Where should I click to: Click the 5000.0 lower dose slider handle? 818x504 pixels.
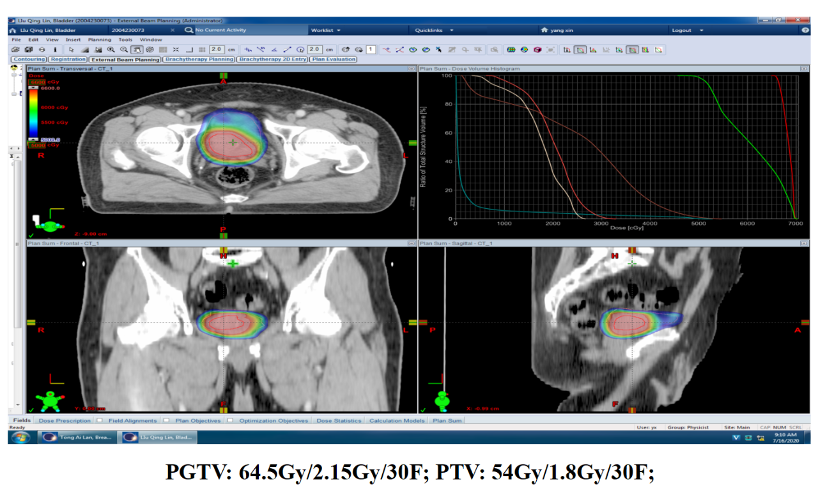(34, 139)
